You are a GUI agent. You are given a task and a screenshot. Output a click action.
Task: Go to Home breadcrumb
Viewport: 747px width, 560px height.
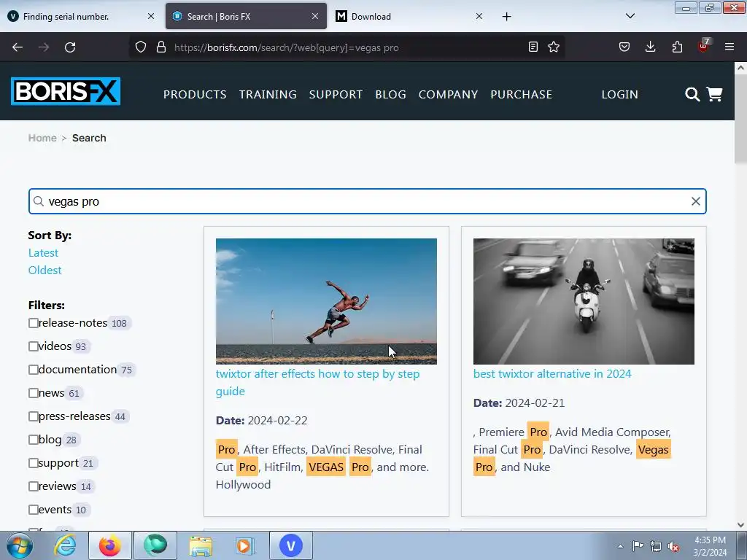[x=42, y=138]
